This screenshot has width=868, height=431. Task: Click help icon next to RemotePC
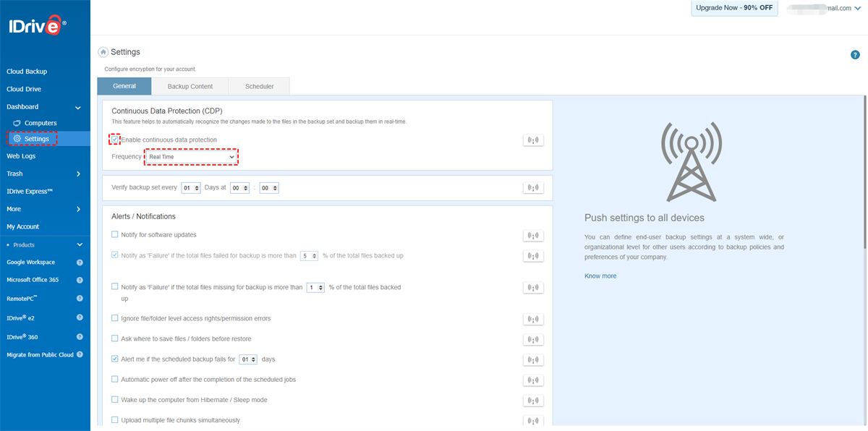point(80,299)
